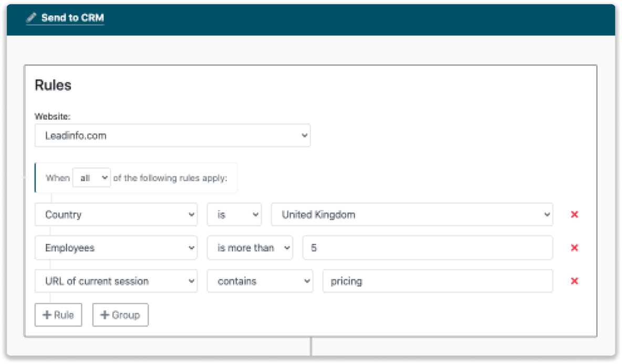Open the Employees field dropdown

coord(116,247)
